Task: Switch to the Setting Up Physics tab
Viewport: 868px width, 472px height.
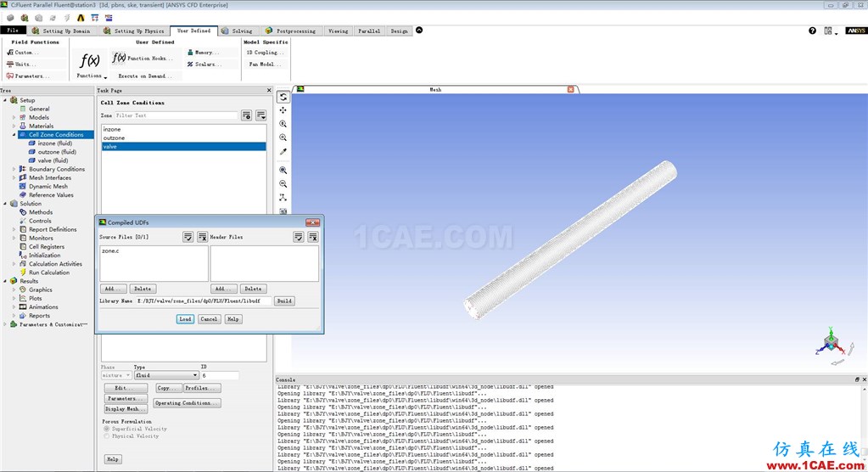Action: [x=133, y=31]
